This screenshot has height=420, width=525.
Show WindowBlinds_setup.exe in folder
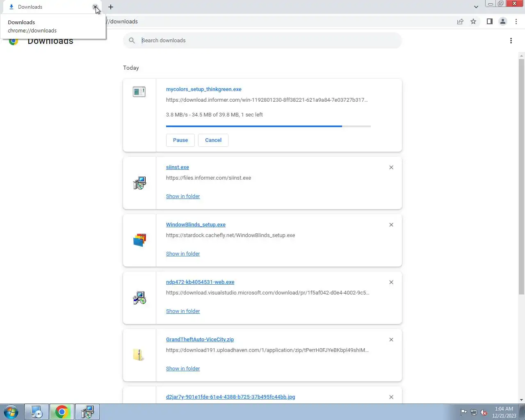click(x=183, y=254)
